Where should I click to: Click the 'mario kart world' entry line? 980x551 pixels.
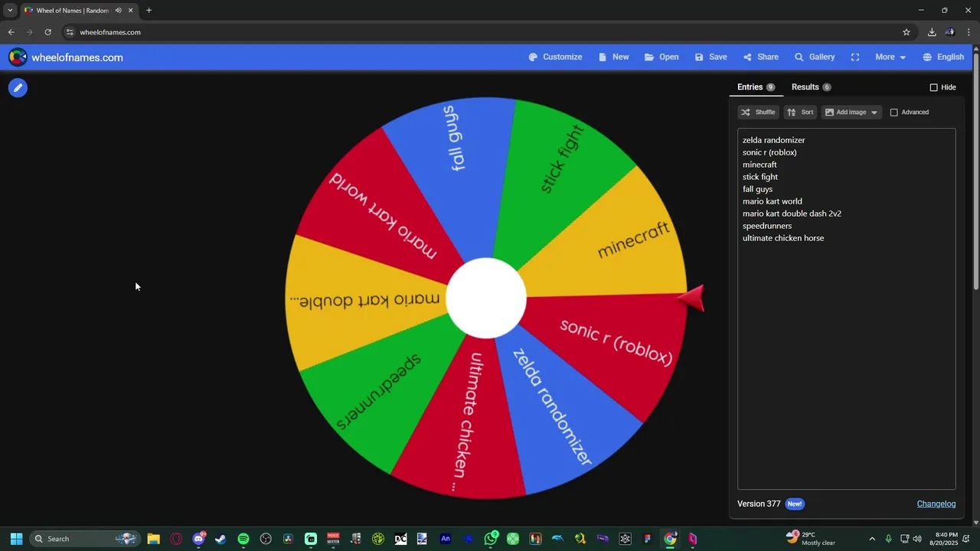click(x=773, y=201)
